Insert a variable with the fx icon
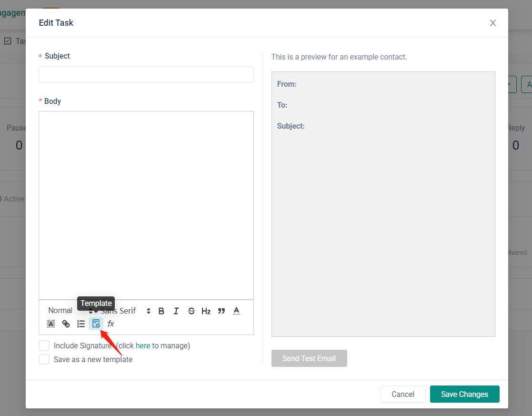 [111, 324]
